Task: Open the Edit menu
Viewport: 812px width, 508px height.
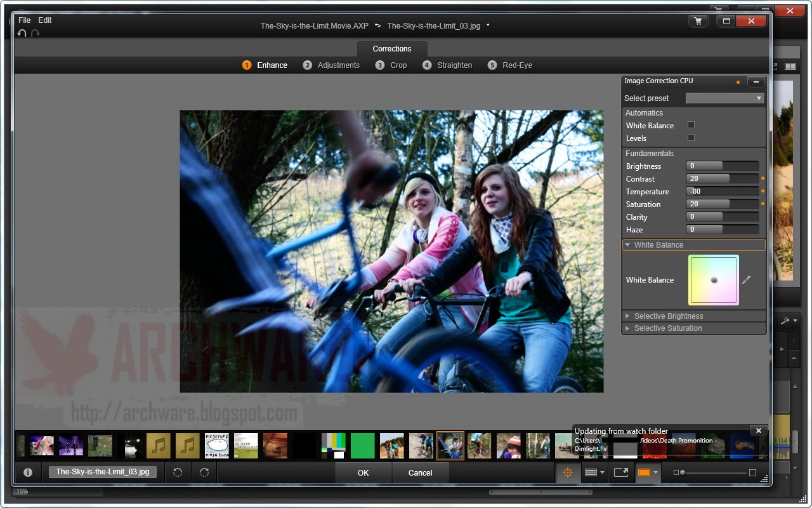Action: coord(45,20)
